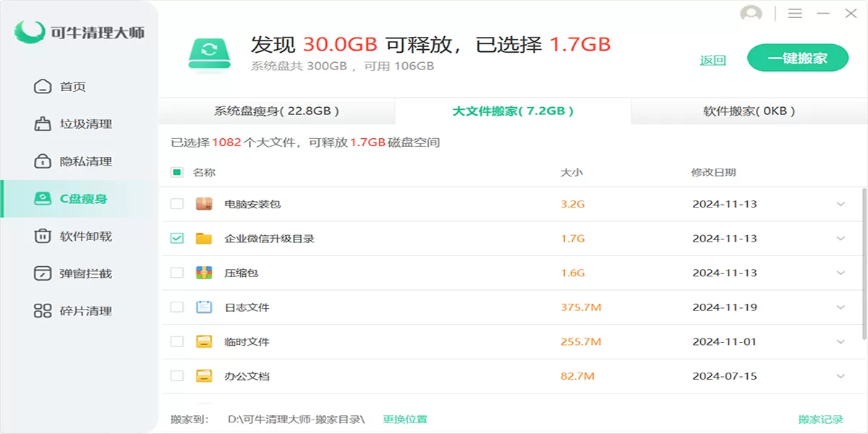
Task: Click the C盘瘦身 disk icon
Action: 43,199
